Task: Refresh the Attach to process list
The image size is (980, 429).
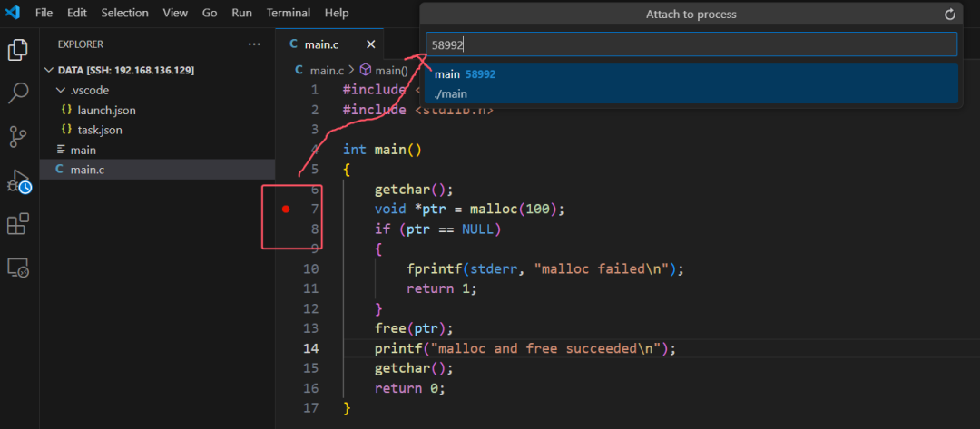Action: tap(950, 15)
